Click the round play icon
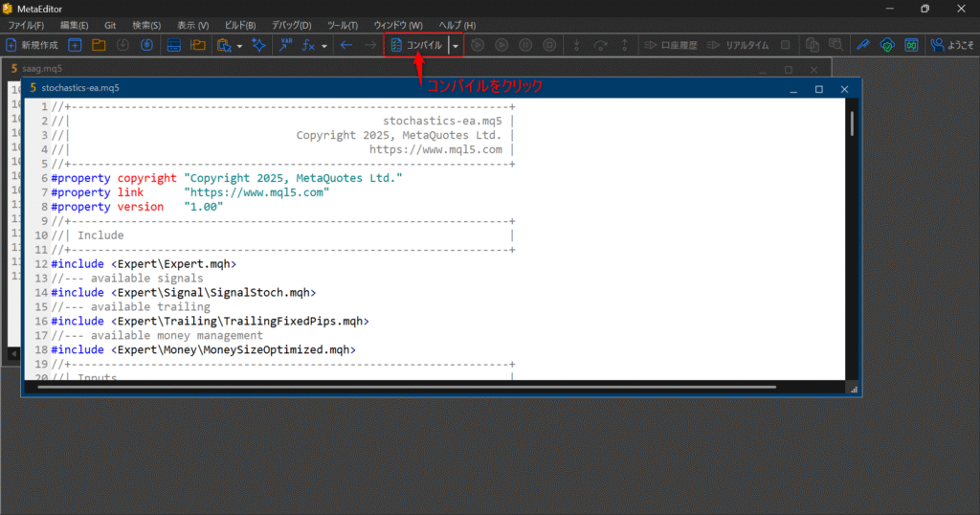Screen dimensions: 980x515 click(x=501, y=45)
